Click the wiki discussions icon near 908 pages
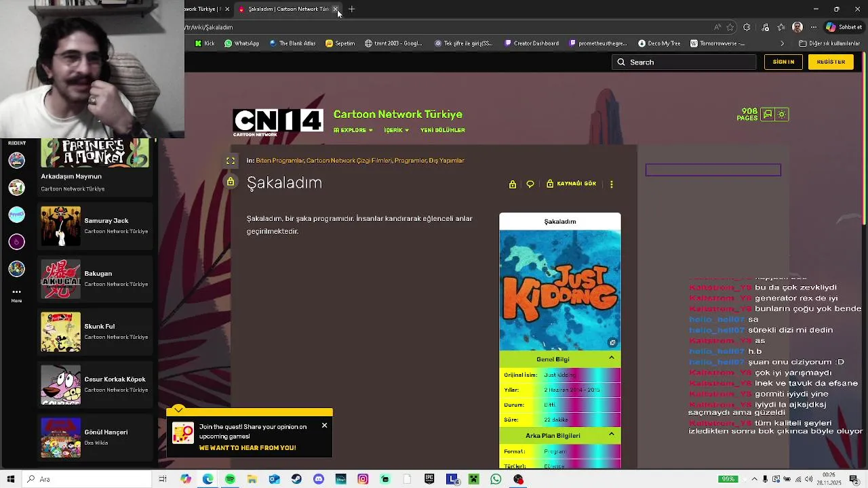This screenshot has width=868, height=488. point(767,115)
